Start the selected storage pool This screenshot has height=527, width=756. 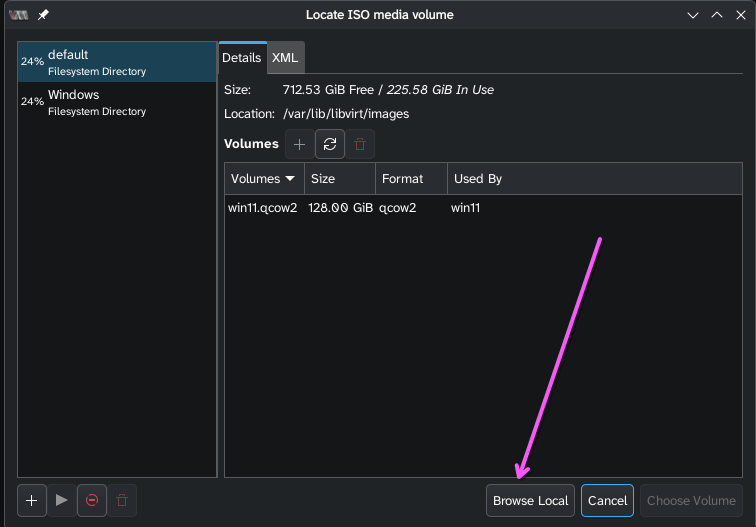click(62, 500)
